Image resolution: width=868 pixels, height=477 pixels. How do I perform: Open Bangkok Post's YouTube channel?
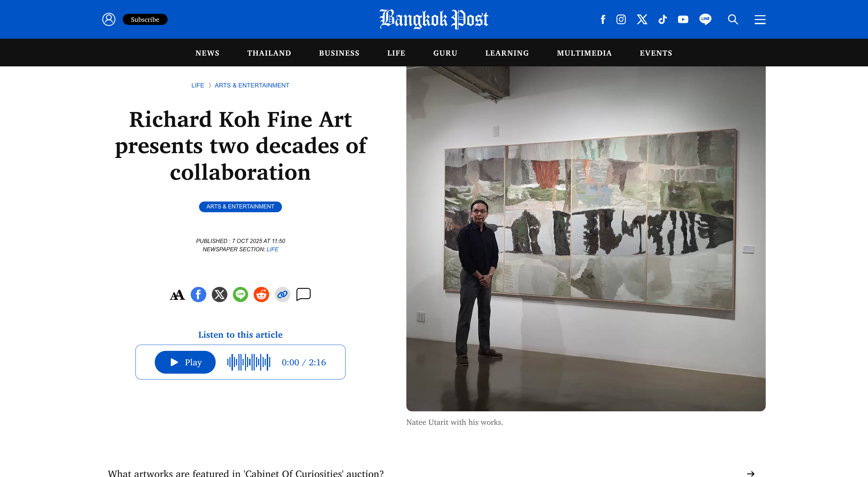pyautogui.click(x=682, y=19)
